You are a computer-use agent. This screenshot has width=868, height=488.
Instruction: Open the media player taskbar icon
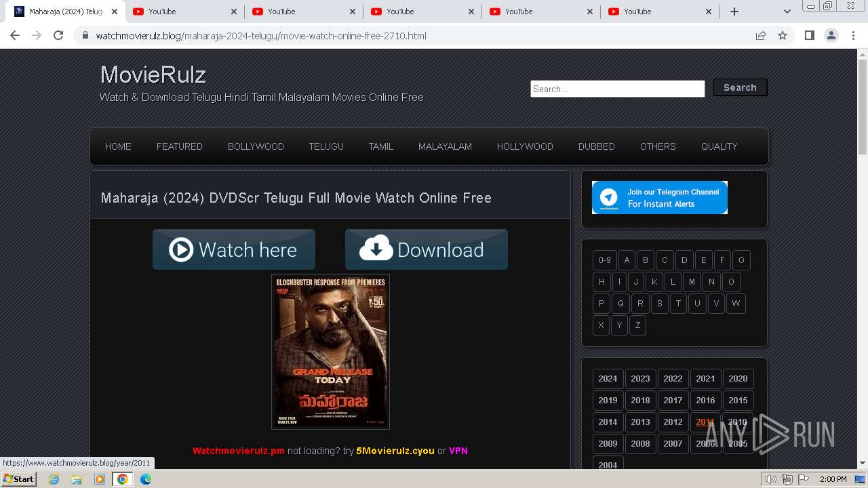click(x=100, y=479)
